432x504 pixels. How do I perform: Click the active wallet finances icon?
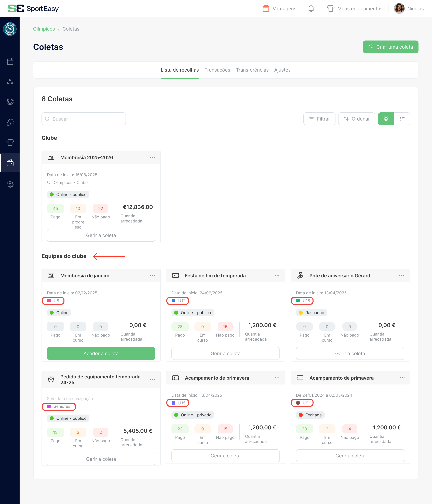click(10, 163)
